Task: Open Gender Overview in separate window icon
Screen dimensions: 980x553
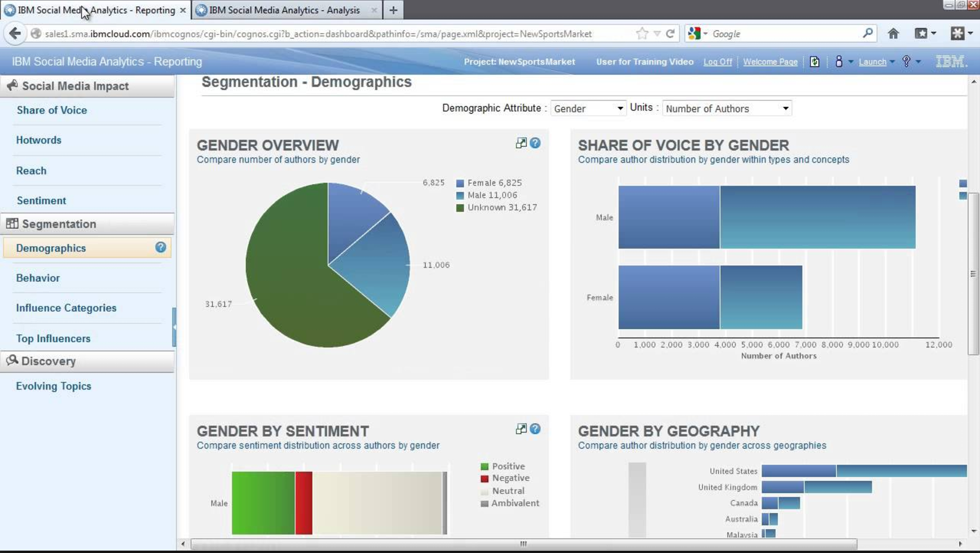Action: point(521,143)
